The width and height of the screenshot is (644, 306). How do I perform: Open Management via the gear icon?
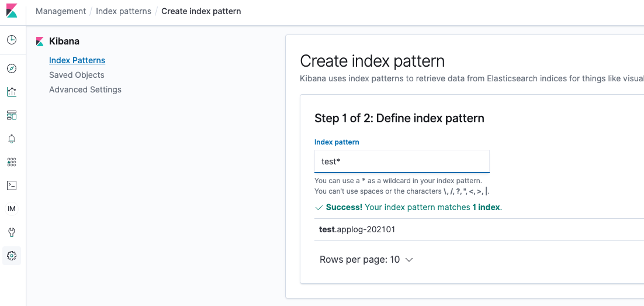tap(12, 256)
